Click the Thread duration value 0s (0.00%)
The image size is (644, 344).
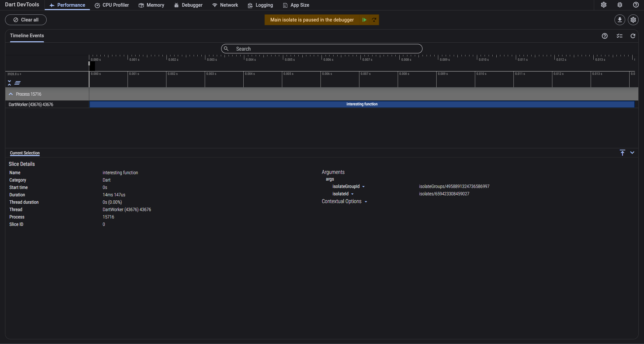tap(112, 202)
